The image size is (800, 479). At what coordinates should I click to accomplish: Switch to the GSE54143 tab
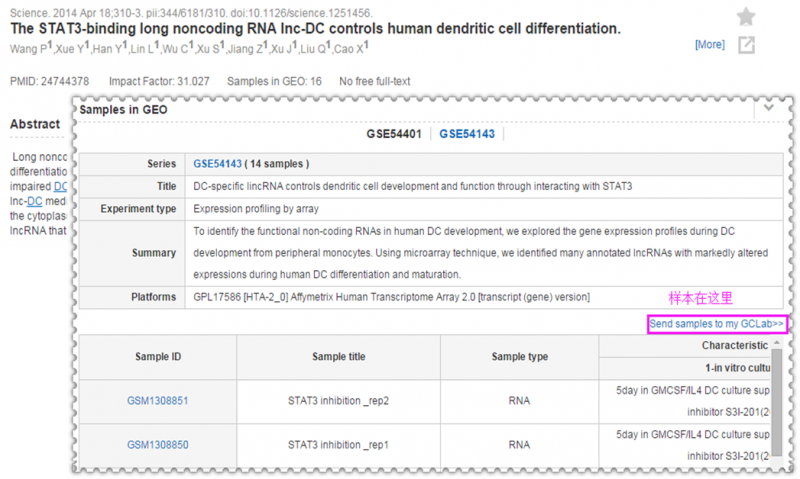466,134
